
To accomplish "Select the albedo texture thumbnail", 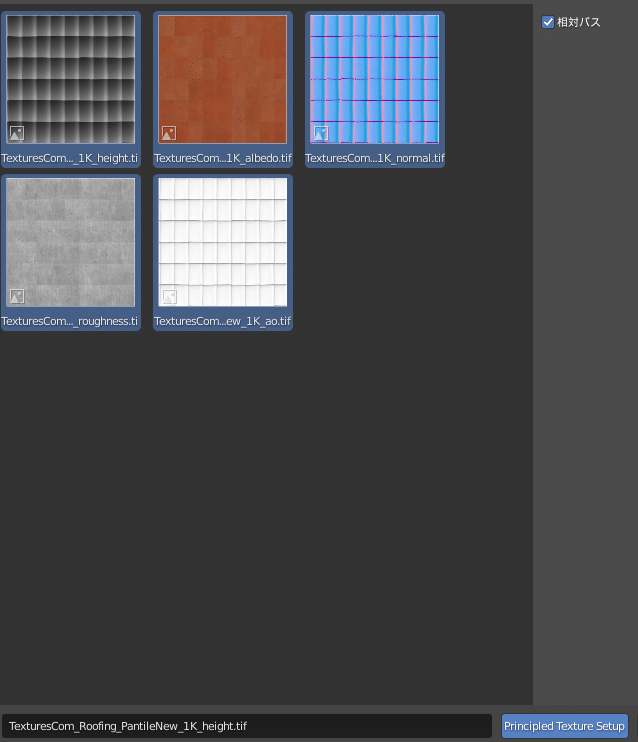I will pos(222,79).
